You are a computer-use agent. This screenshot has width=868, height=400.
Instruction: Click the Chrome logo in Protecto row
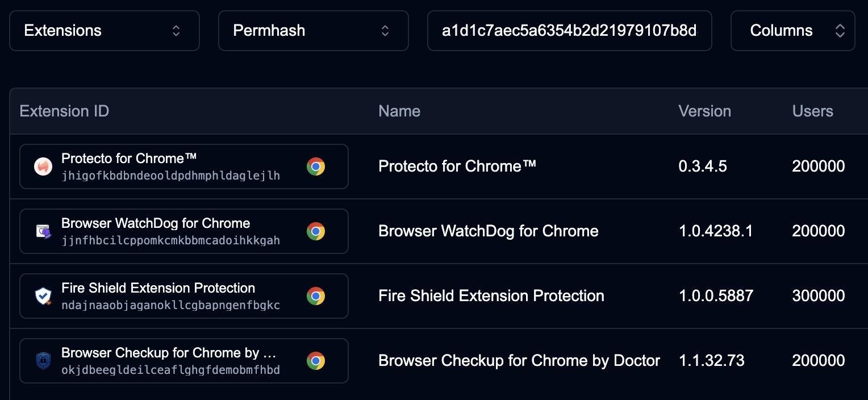point(316,166)
